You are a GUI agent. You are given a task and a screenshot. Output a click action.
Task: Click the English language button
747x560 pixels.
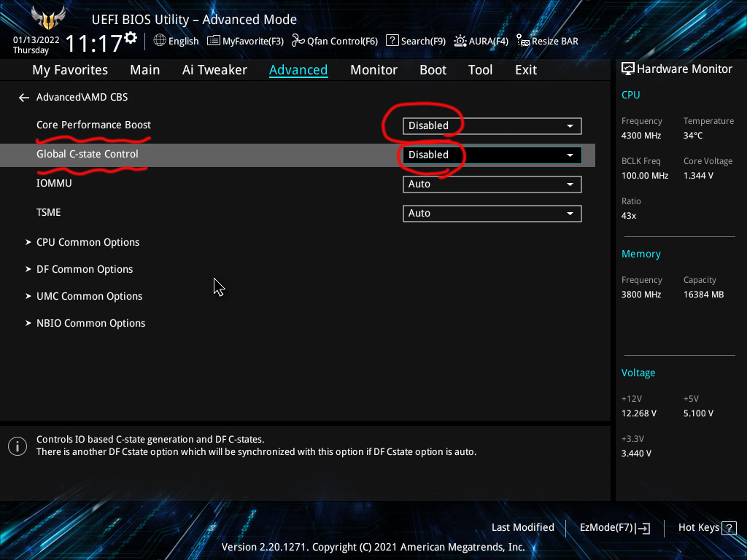[x=177, y=41]
